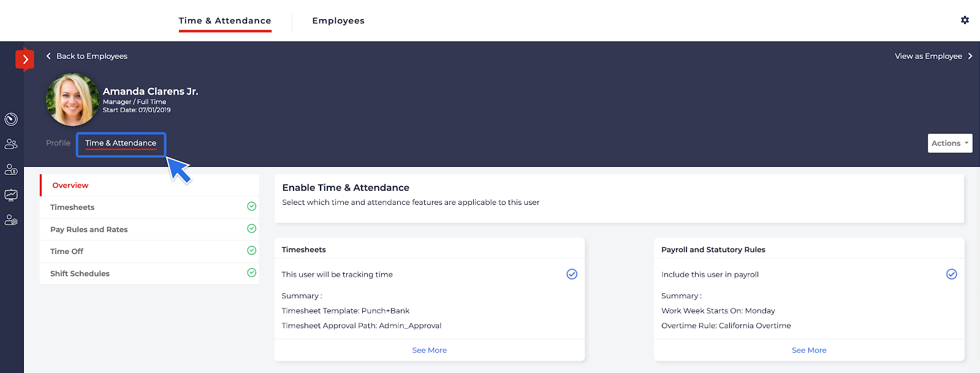Image resolution: width=980 pixels, height=373 pixels.
Task: Click the back chevron next to Back to Employees
Action: click(48, 56)
